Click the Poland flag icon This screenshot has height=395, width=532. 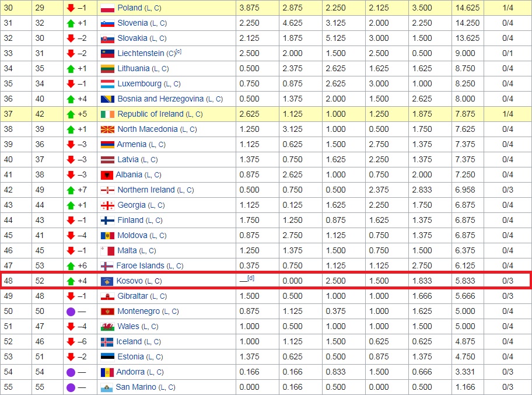(x=107, y=8)
